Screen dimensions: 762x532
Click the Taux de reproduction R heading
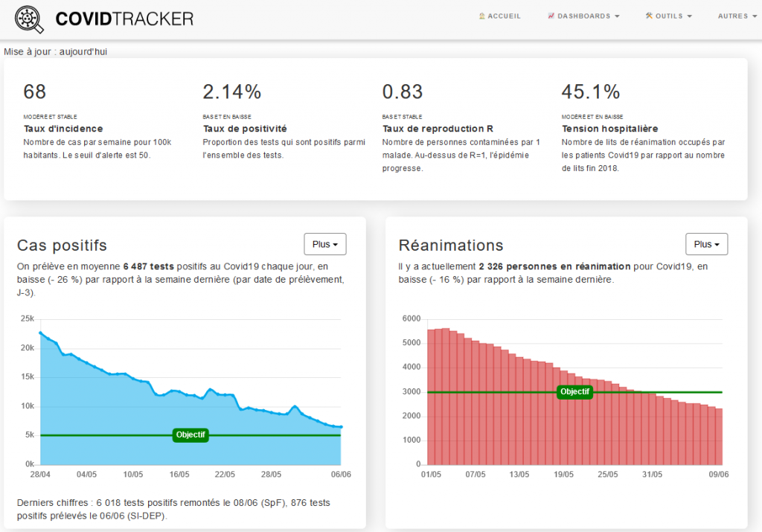click(438, 129)
